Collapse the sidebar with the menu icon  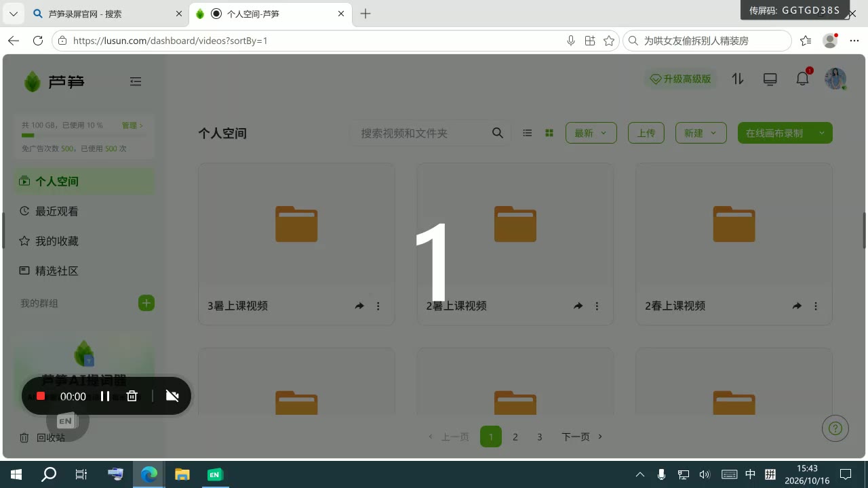point(136,81)
